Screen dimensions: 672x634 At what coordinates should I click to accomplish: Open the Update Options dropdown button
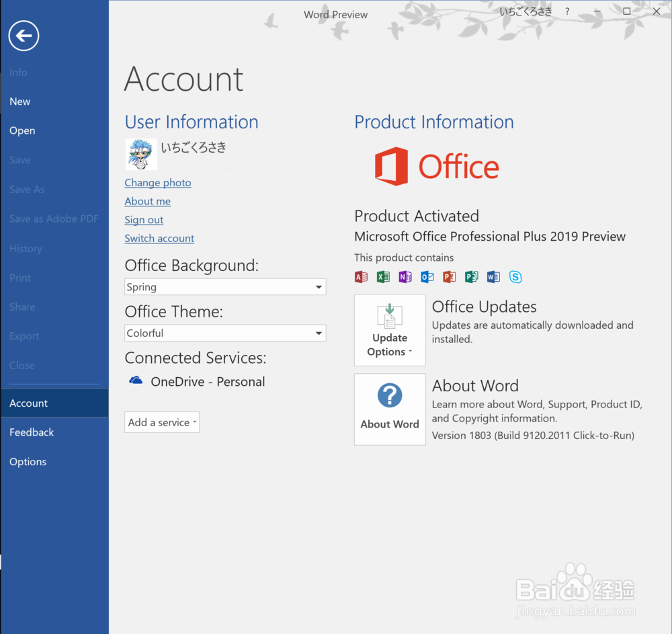[x=390, y=330]
